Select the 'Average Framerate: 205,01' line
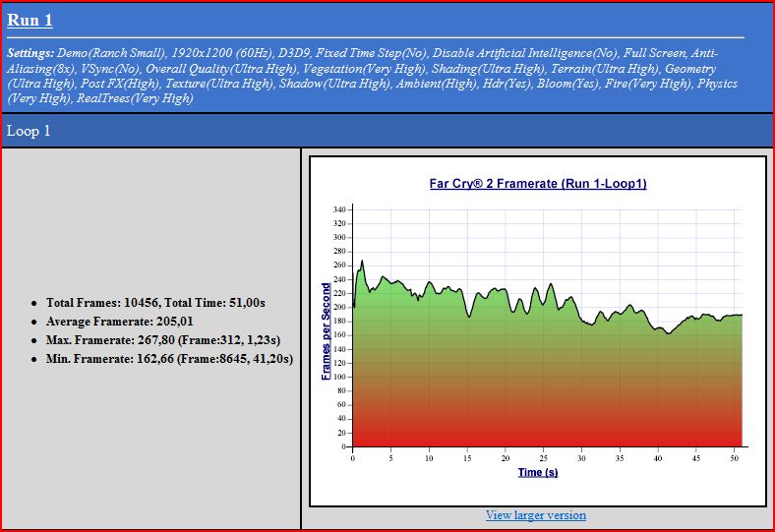775x532 pixels. coord(120,322)
